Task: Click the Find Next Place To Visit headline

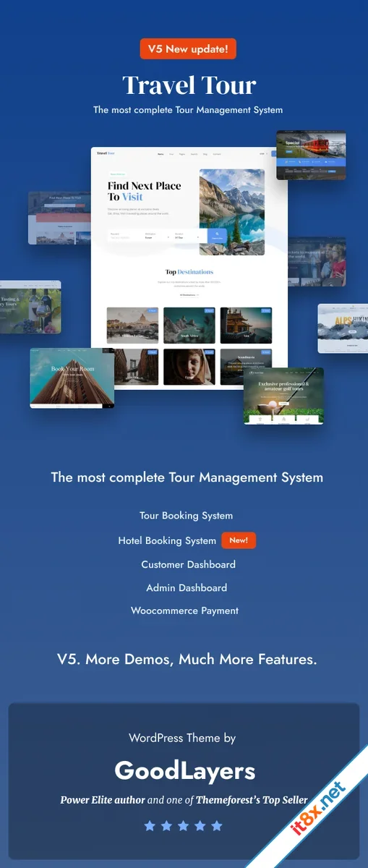Action: click(144, 191)
